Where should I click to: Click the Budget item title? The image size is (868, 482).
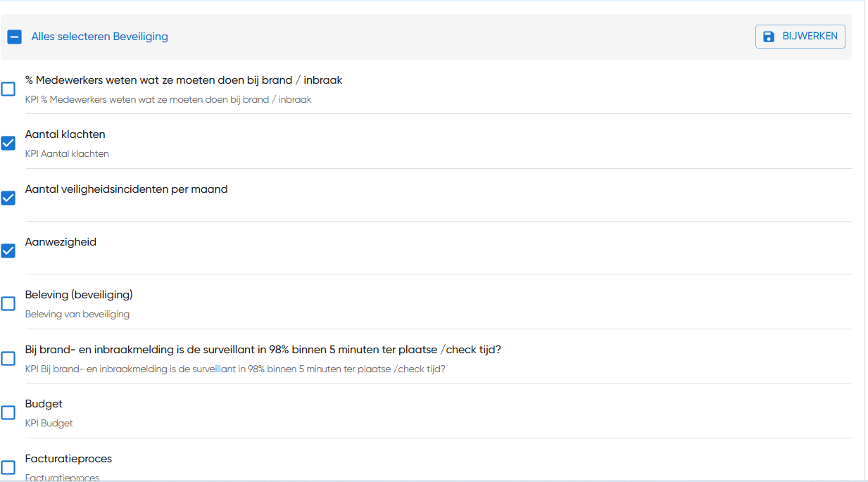pyautogui.click(x=44, y=404)
